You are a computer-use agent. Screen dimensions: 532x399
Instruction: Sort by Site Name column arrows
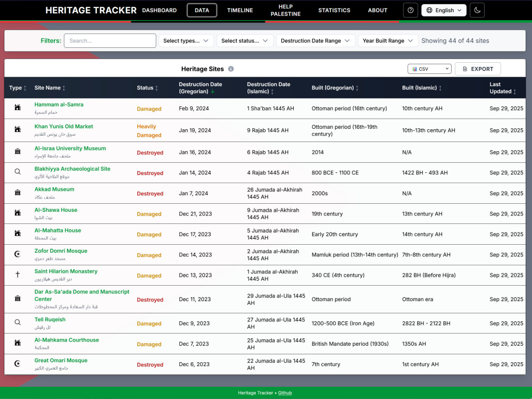[x=64, y=88]
